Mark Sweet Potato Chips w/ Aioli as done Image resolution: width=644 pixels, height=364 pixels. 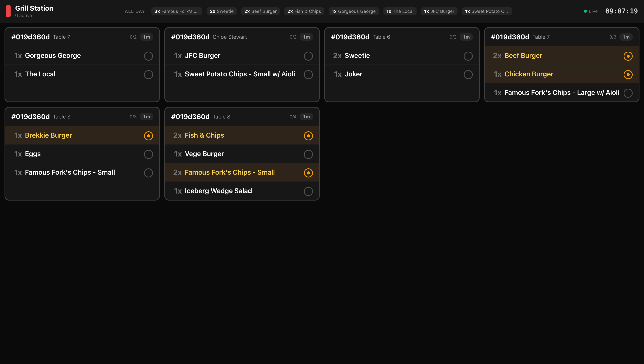[308, 74]
